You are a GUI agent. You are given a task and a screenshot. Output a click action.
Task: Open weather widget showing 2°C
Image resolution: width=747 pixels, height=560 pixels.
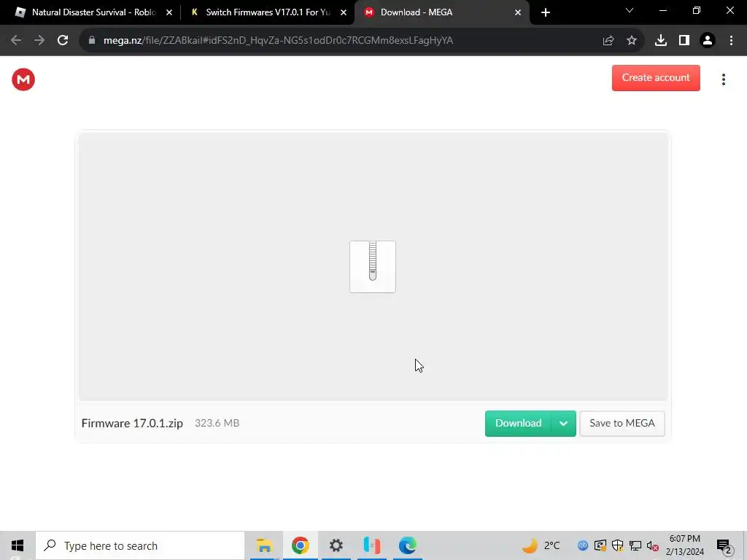pyautogui.click(x=541, y=545)
